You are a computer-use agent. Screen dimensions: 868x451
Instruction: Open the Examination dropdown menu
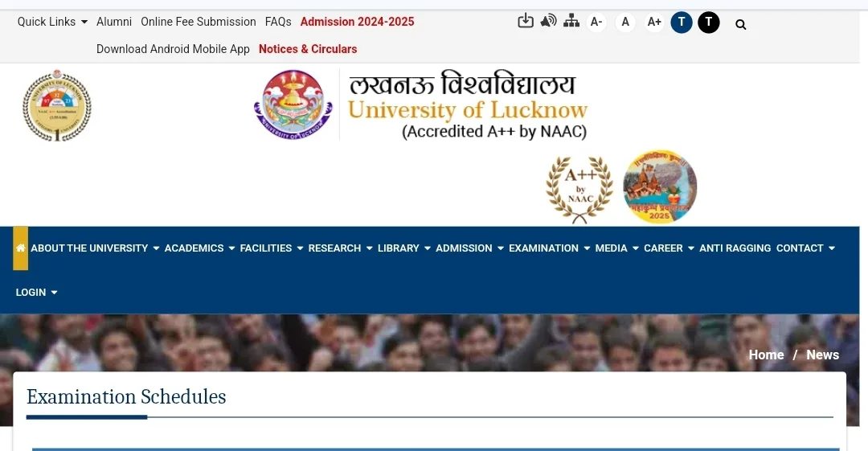coord(549,248)
